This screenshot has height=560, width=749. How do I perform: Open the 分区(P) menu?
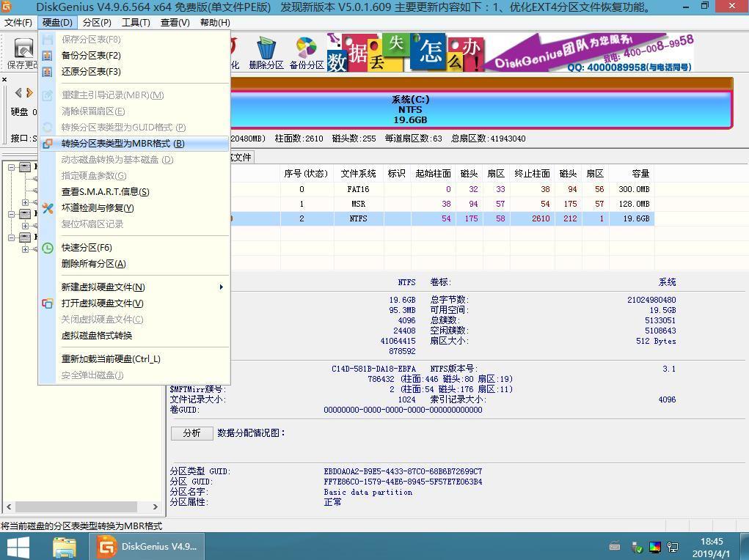coord(97,23)
